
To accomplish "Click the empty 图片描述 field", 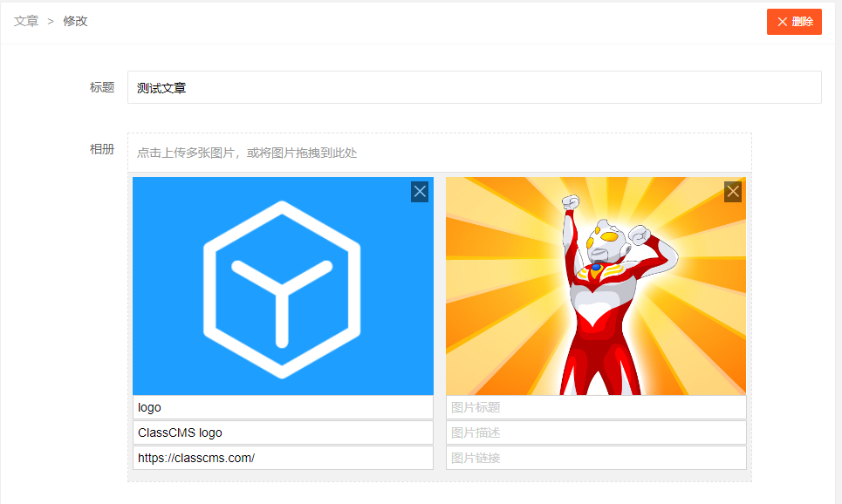I will click(x=596, y=432).
